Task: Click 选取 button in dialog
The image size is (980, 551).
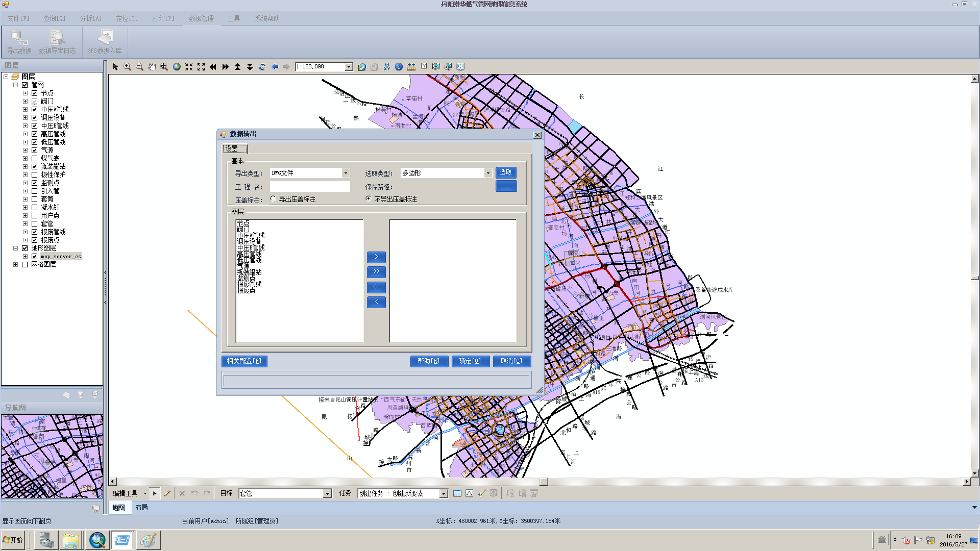Action: (x=506, y=172)
